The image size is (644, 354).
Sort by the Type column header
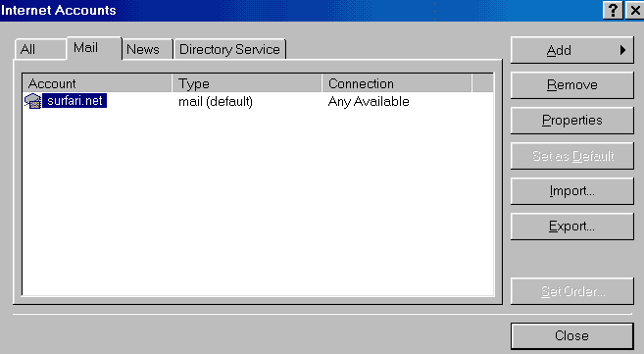247,83
